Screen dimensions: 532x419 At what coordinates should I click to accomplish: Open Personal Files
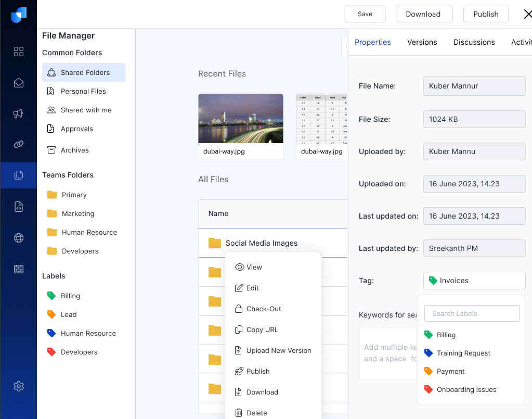click(83, 91)
